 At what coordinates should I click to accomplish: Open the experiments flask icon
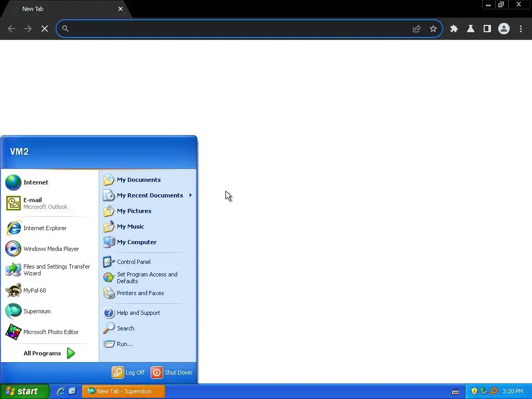point(471,29)
